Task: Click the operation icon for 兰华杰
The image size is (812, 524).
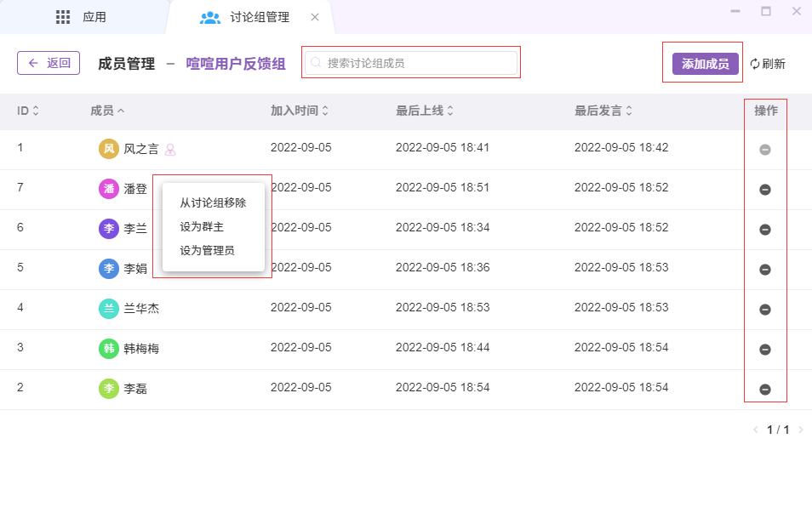Action: (764, 310)
